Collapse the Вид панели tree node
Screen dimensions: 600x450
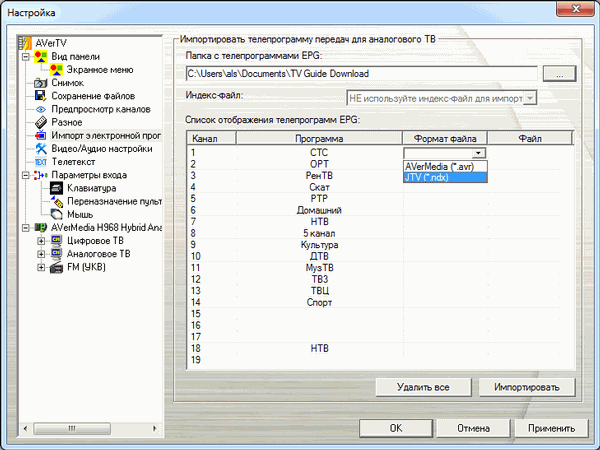25,57
